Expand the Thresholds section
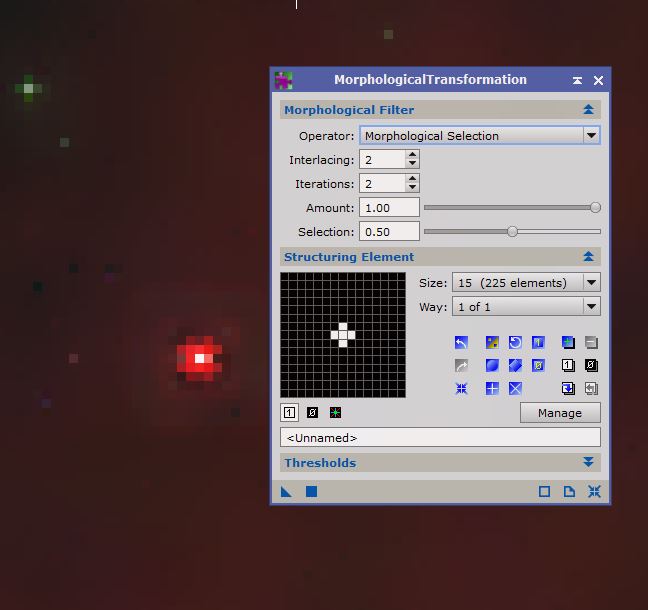648x610 pixels. click(x=589, y=463)
